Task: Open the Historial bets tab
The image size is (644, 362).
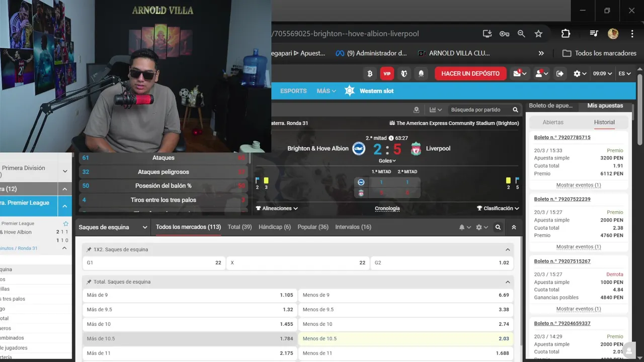Action: pyautogui.click(x=604, y=122)
